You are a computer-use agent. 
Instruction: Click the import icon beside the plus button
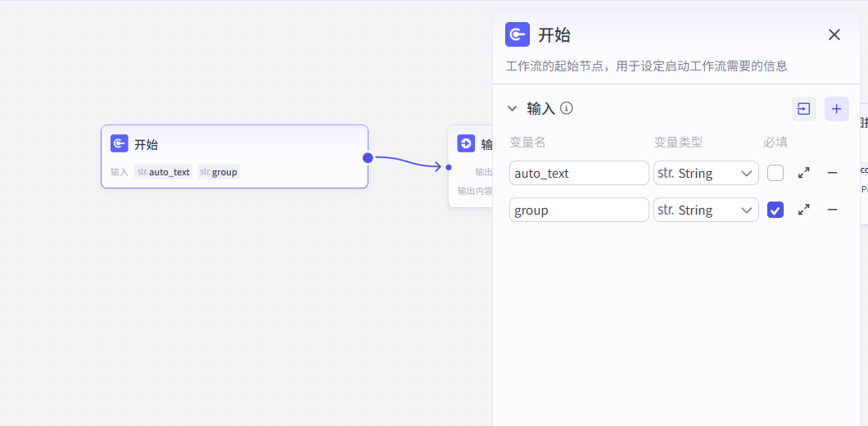pos(803,109)
